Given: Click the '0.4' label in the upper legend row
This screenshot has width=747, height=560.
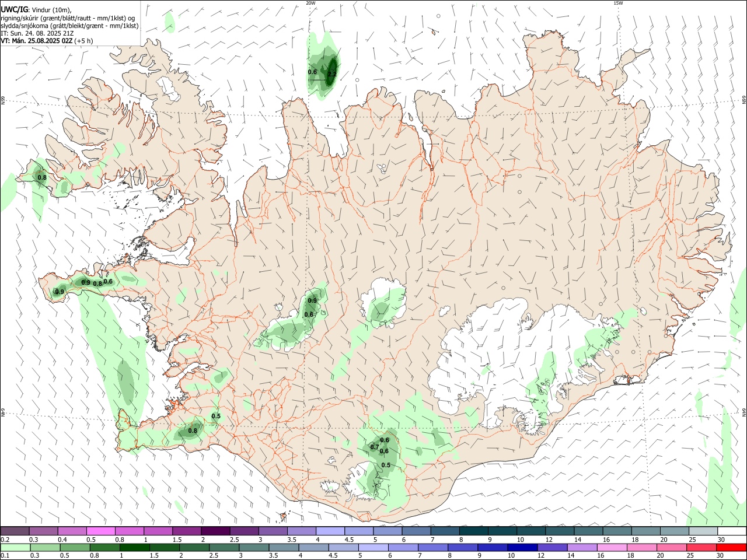Looking at the screenshot, I should pos(62,540).
